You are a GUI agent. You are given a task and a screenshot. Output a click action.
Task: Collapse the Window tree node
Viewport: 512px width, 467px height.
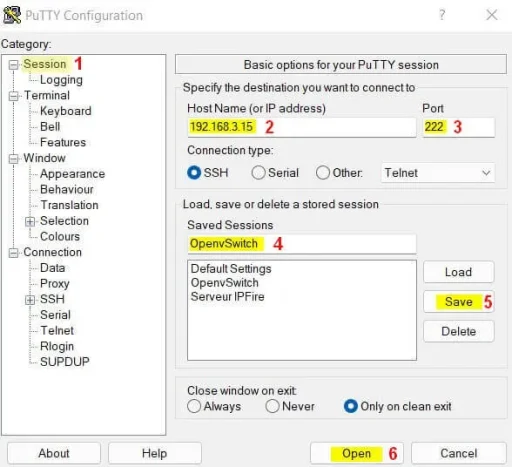pyautogui.click(x=13, y=158)
